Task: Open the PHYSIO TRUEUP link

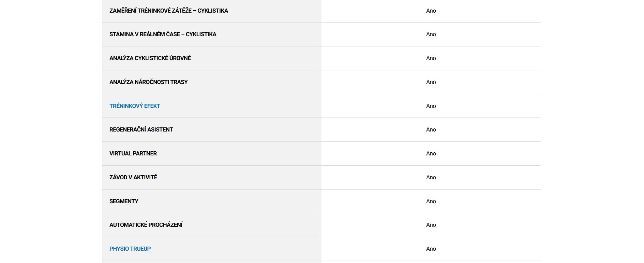Action: 130,249
